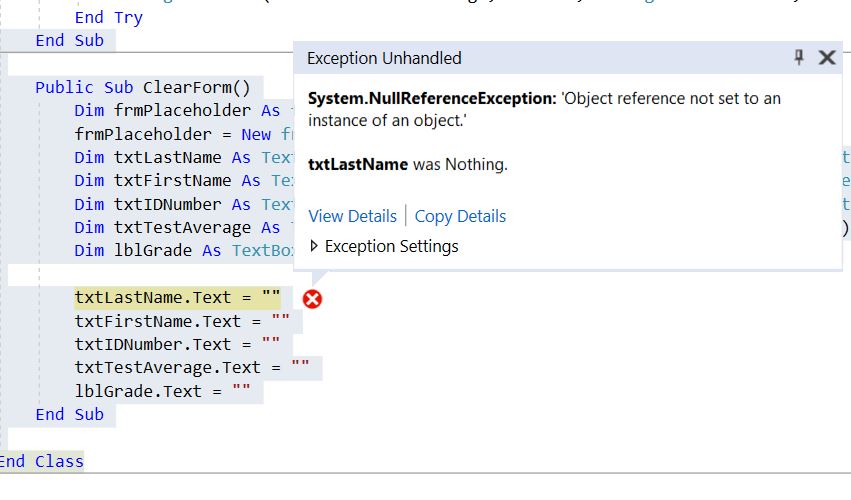This screenshot has height=500, width=851.
Task: Click 'txtLastName was Nothing.' message
Action: coord(408,164)
